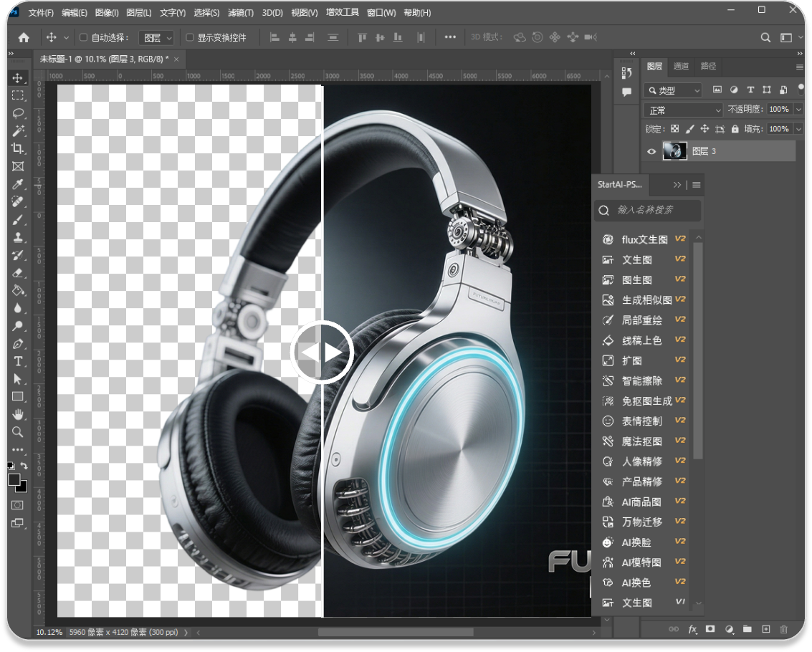Pick the Crop tool in toolbar
The image size is (812, 652).
pyautogui.click(x=18, y=148)
